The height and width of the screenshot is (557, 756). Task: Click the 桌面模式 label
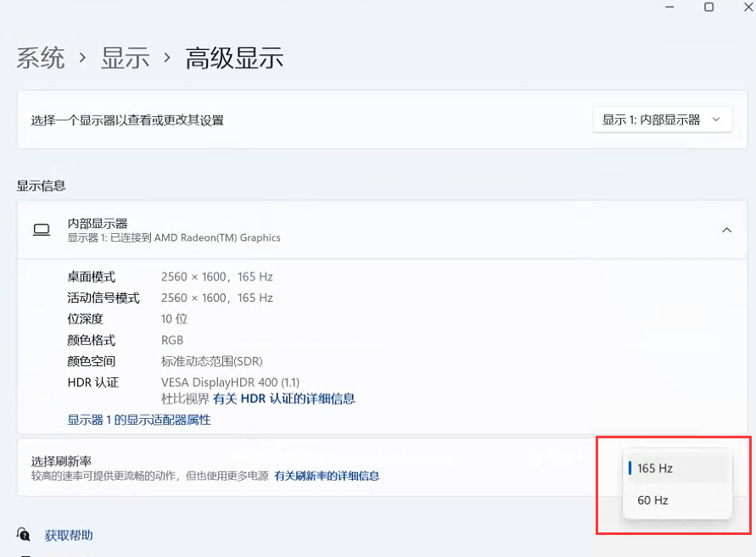pos(92,277)
